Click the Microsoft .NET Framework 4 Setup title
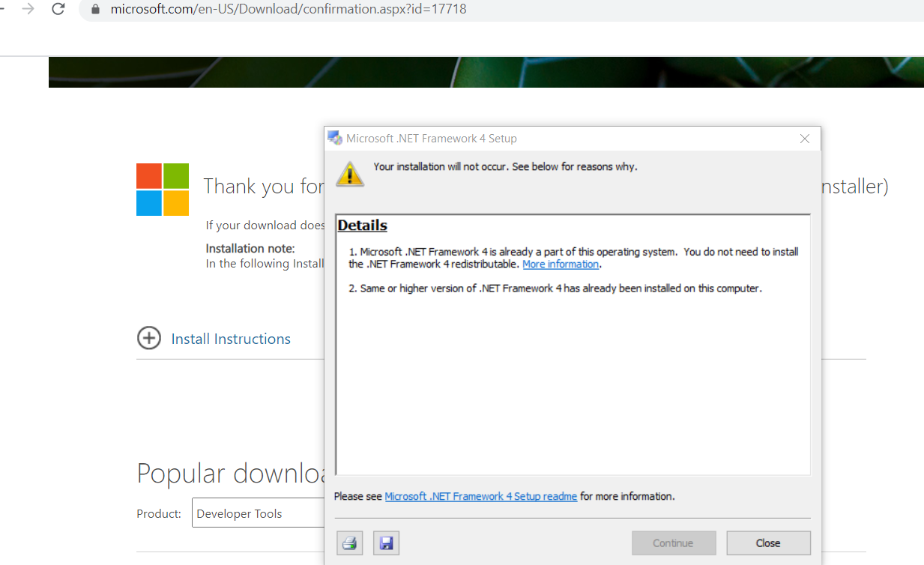 pos(432,139)
